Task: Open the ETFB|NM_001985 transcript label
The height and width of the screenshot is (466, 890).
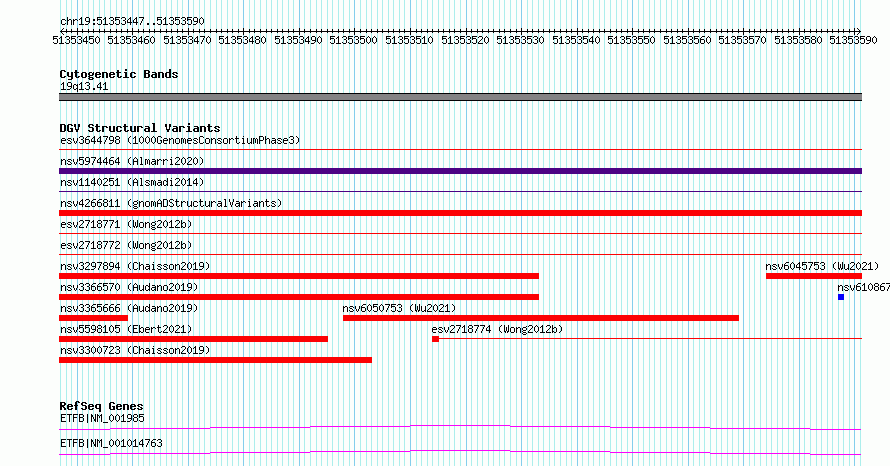Action: point(102,418)
